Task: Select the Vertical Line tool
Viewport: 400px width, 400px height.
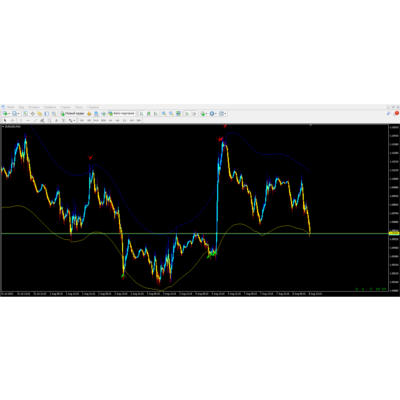Action: [21, 120]
